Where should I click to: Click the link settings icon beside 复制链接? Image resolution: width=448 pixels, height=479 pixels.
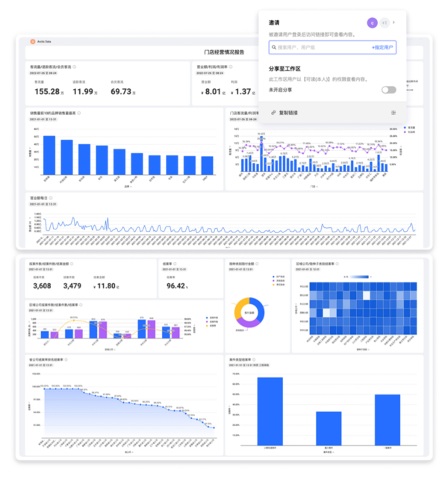tap(393, 113)
